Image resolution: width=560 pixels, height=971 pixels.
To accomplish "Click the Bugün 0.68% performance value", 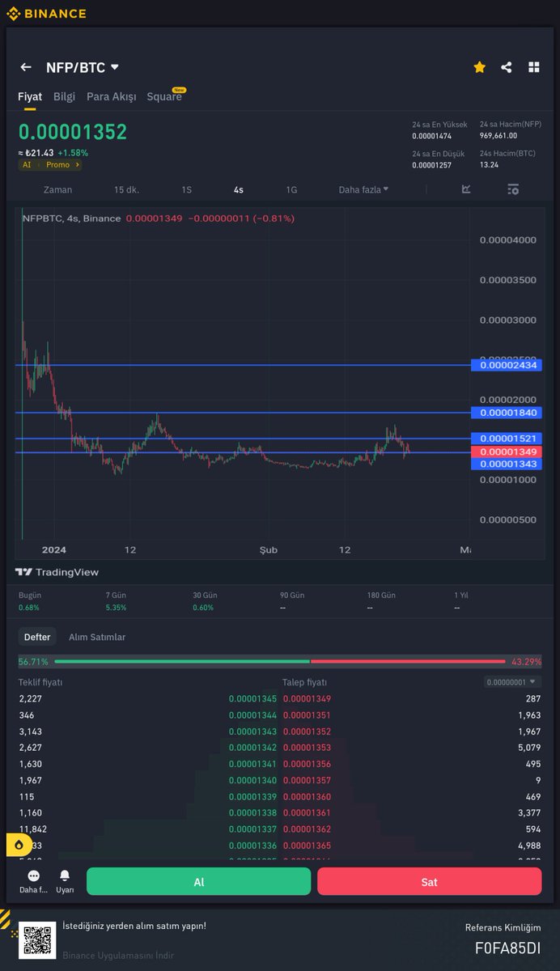I will coord(28,608).
